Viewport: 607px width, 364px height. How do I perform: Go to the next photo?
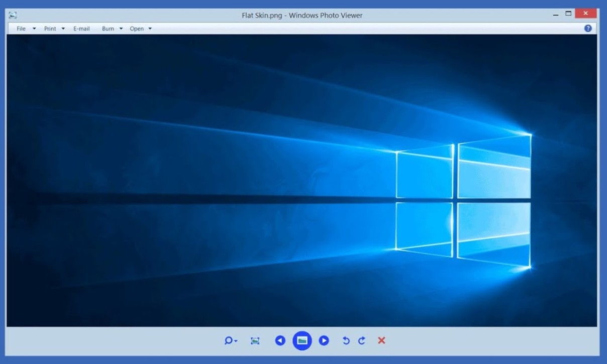(x=324, y=341)
